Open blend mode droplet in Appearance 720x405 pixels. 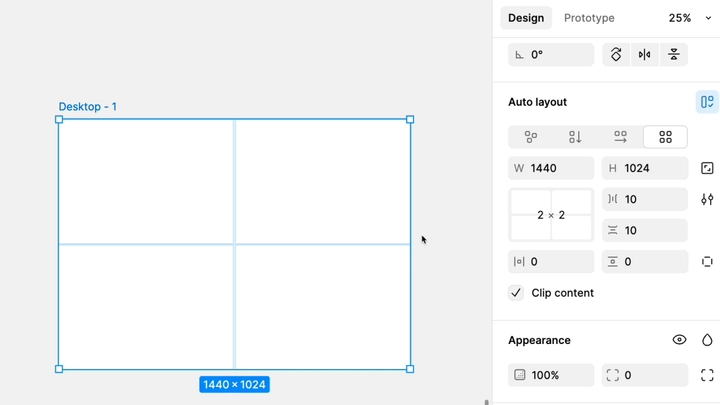[x=707, y=340]
